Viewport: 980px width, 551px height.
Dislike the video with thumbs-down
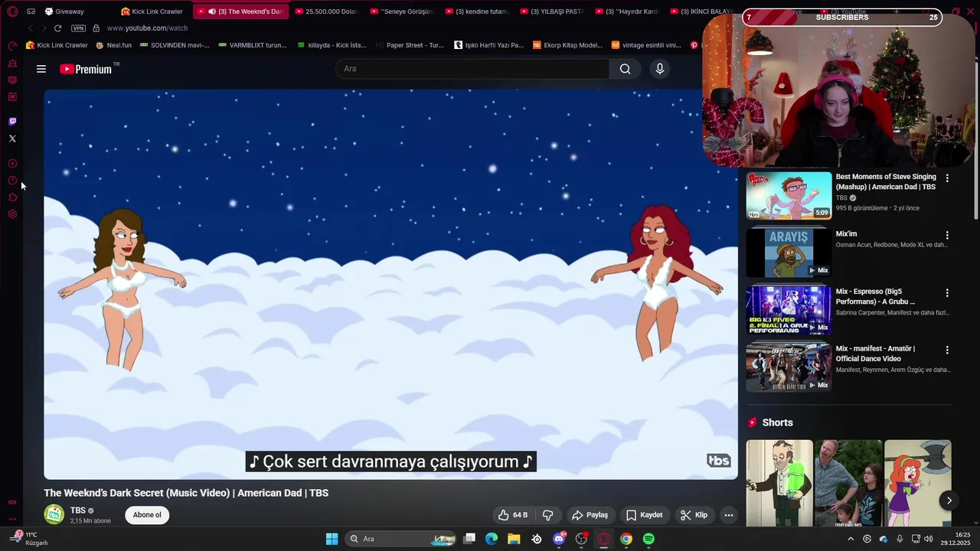(x=547, y=515)
